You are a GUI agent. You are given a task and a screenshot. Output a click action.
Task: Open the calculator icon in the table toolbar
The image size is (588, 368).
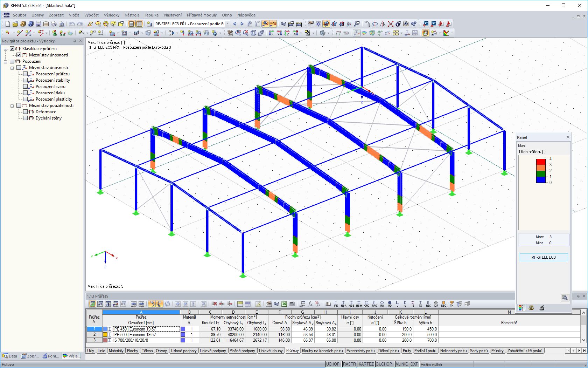click(292, 304)
